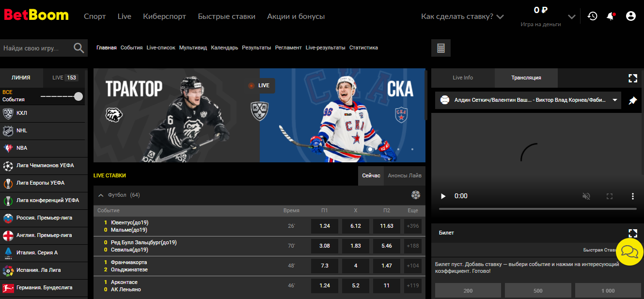The image size is (644, 299).
Task: Expand the balance dropdown arrow
Action: (572, 17)
